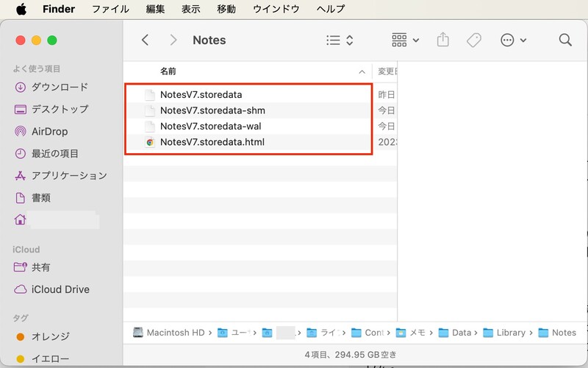Image resolution: width=588 pixels, height=368 pixels.
Task: Open the ファイル menu
Action: tap(111, 9)
